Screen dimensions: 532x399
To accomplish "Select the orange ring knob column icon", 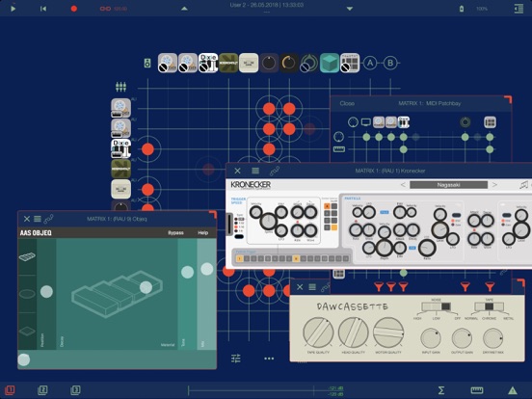I will tap(289, 63).
